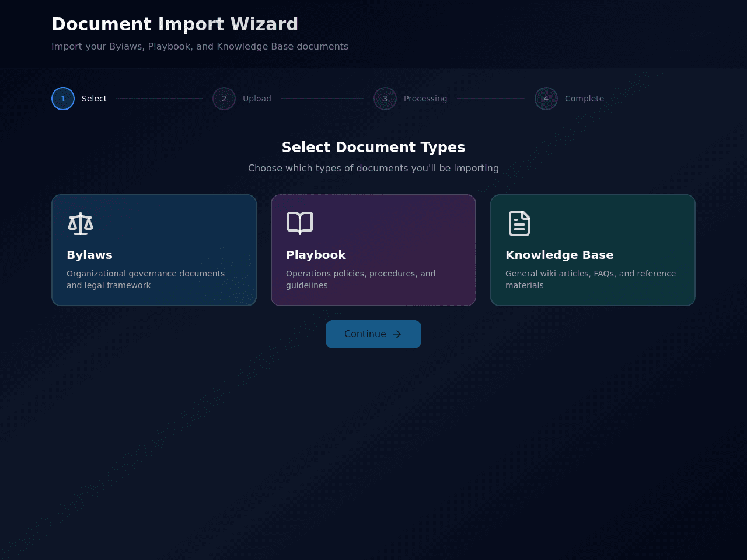Image resolution: width=747 pixels, height=560 pixels.
Task: Click step 3 circle in stepper
Action: [x=385, y=99]
